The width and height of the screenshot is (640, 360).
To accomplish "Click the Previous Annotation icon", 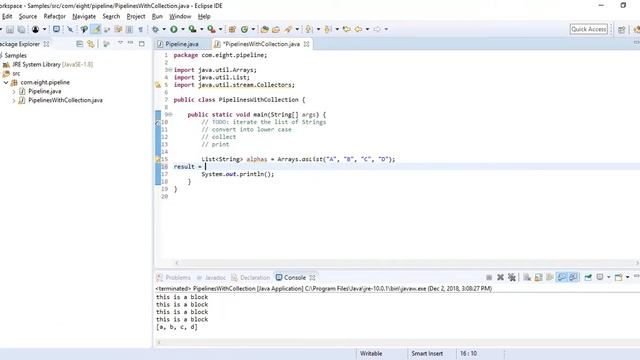I will pos(328,29).
